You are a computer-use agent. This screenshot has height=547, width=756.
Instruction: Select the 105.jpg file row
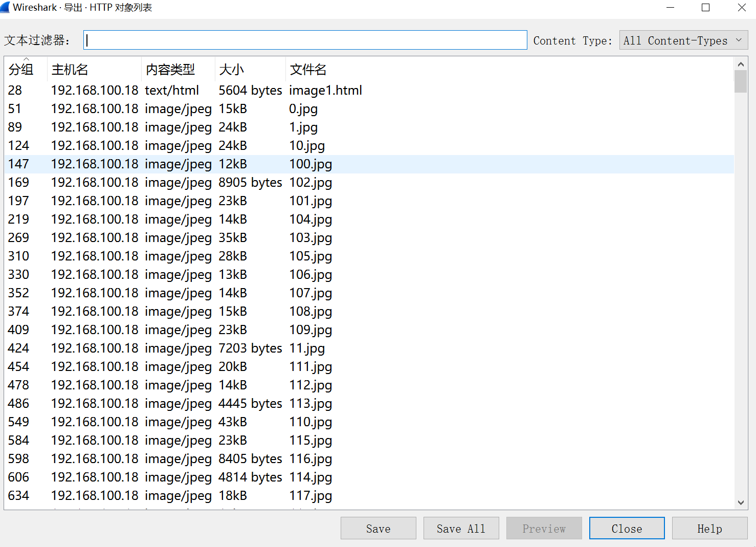point(369,256)
